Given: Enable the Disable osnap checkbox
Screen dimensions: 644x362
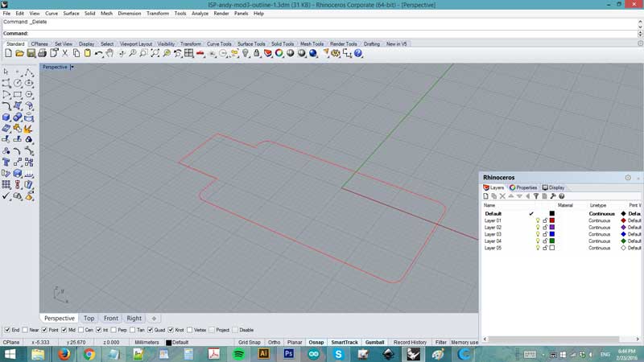Looking at the screenshot, I should pos(235,330).
